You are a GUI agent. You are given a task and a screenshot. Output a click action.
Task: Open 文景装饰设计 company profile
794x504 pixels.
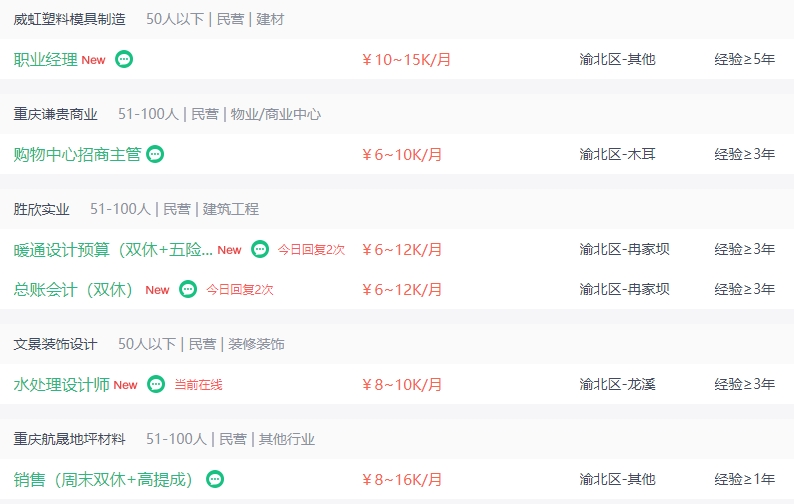[56, 344]
